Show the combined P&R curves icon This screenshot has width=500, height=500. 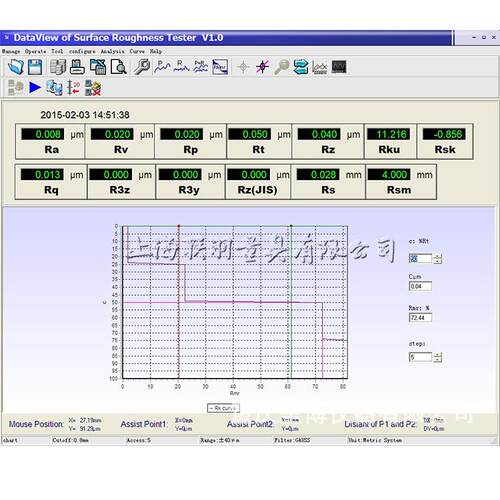[x=200, y=67]
